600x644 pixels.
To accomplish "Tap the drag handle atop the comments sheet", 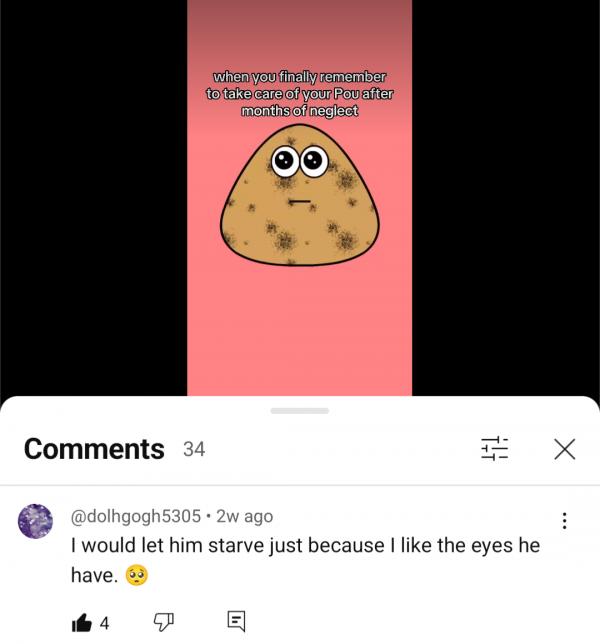I will click(299, 410).
